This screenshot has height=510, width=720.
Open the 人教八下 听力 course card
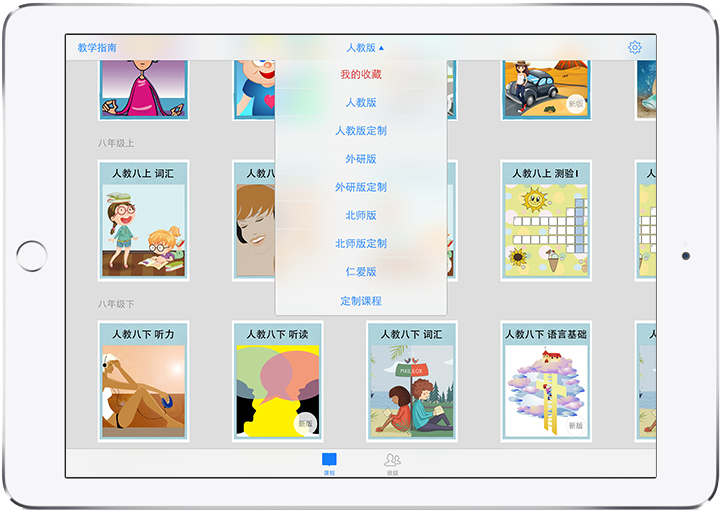point(143,381)
